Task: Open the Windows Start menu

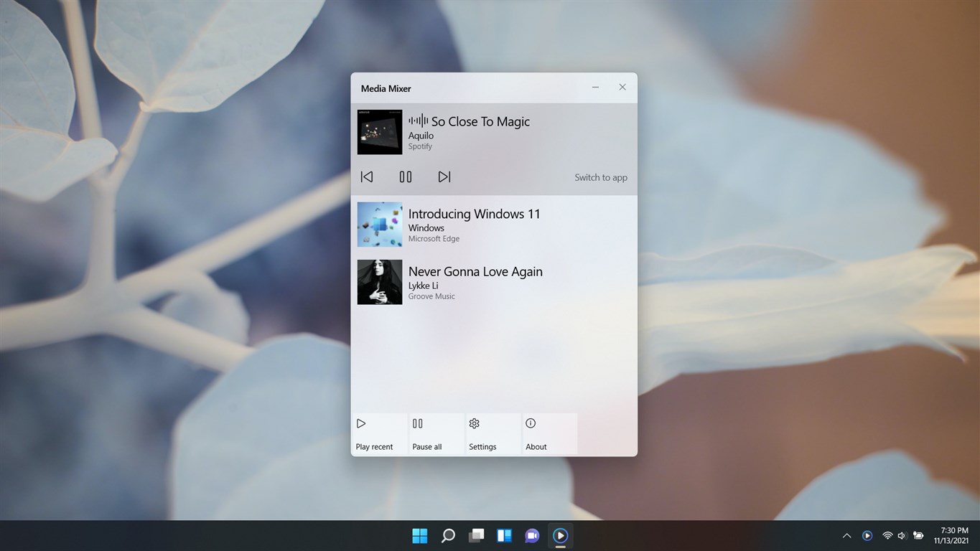Action: click(420, 535)
